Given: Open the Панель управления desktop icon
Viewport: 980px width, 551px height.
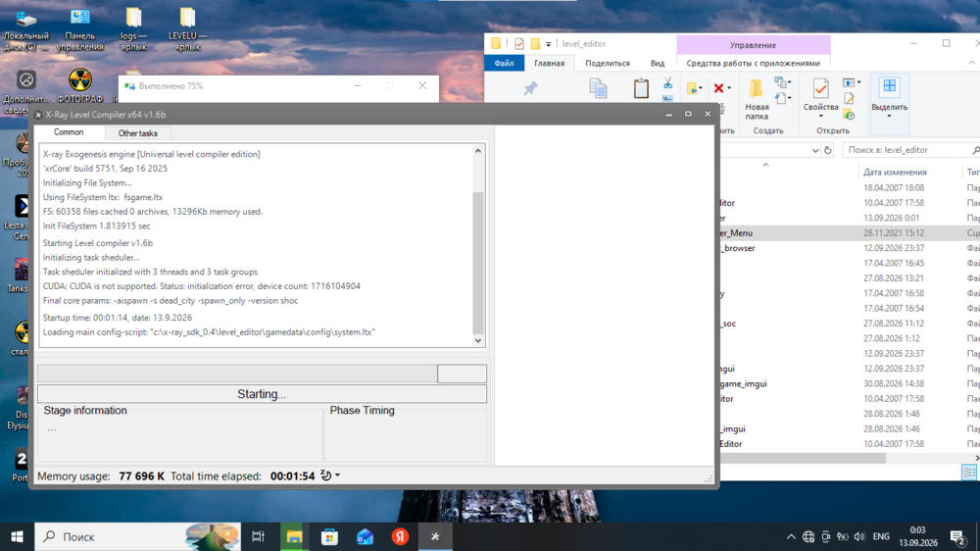Looking at the screenshot, I should click(80, 30).
